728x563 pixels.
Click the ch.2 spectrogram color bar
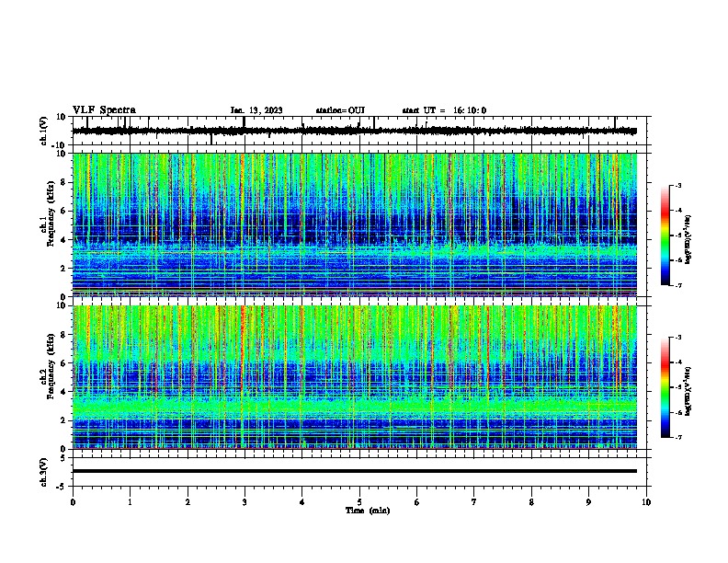point(665,387)
